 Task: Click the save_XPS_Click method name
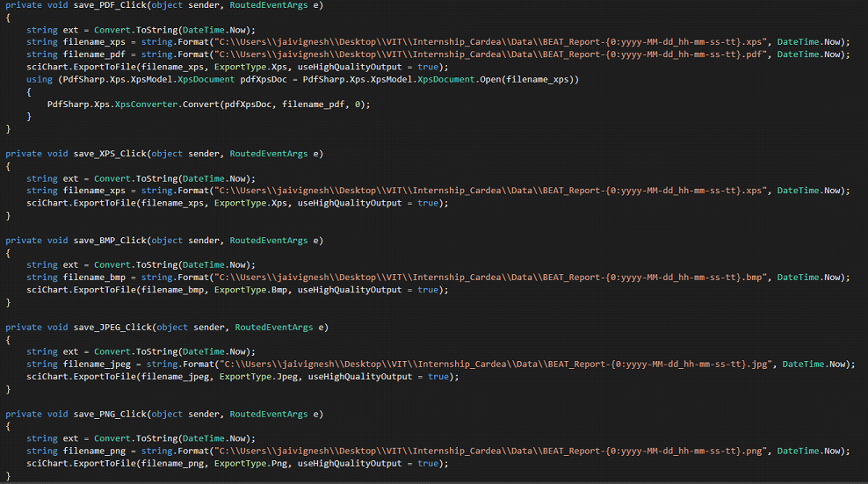[x=110, y=154]
